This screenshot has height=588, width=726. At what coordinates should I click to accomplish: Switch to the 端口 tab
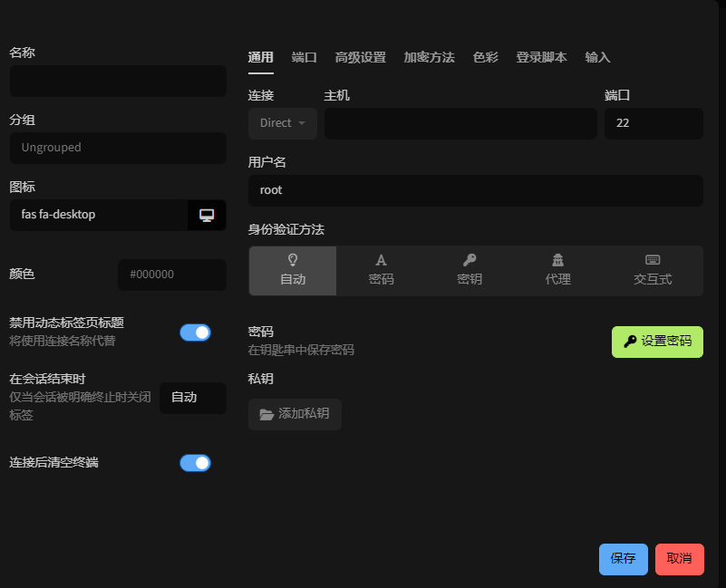pos(305,57)
